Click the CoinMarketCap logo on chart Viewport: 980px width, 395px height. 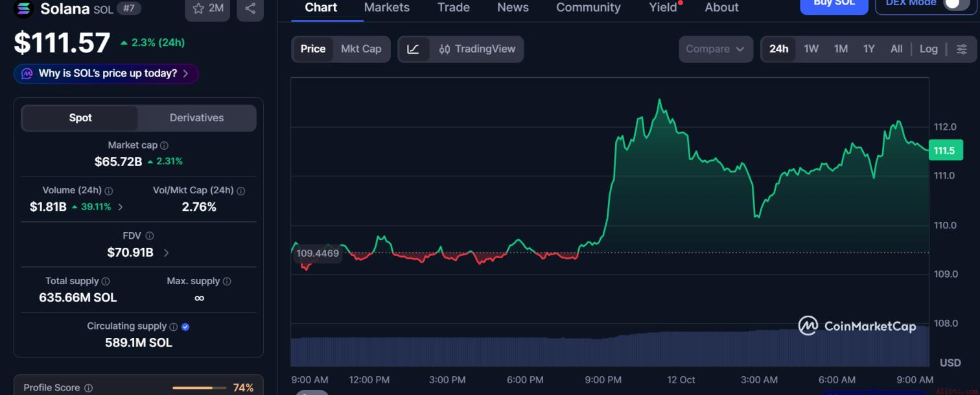click(857, 326)
